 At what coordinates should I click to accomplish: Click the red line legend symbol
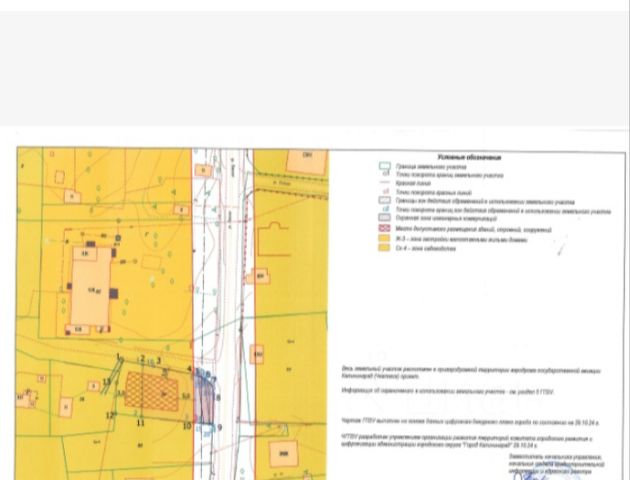click(385, 183)
